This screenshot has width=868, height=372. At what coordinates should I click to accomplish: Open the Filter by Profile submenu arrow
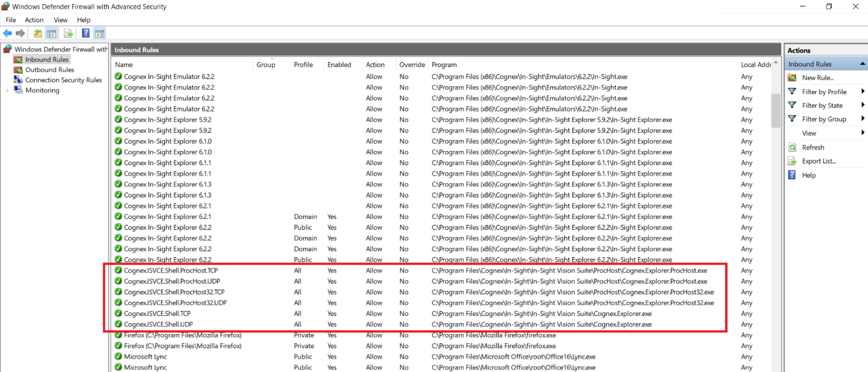[863, 91]
